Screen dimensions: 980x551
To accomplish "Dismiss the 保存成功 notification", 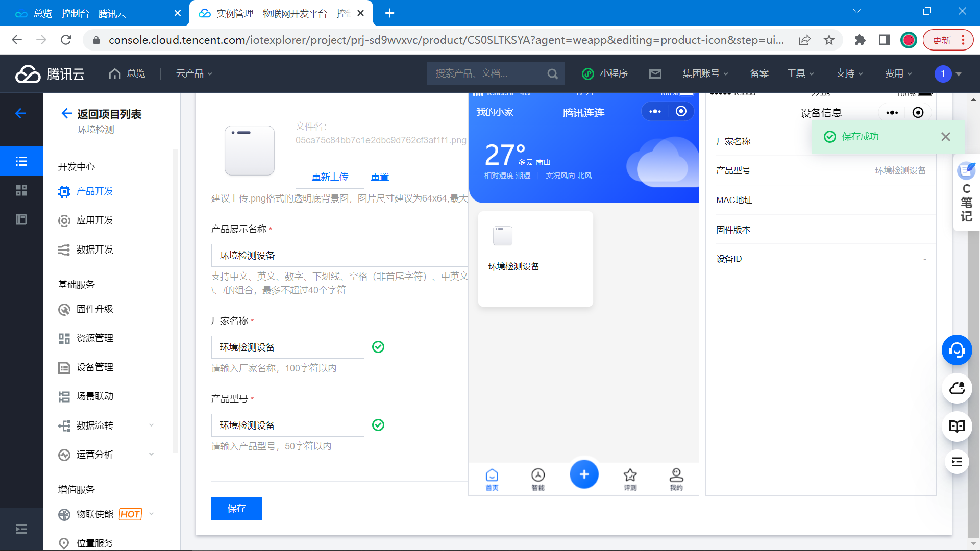I will click(x=946, y=137).
